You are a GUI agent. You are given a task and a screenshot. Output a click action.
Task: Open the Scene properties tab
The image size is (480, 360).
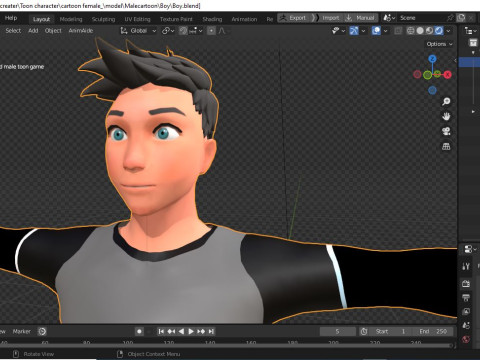pos(466,325)
